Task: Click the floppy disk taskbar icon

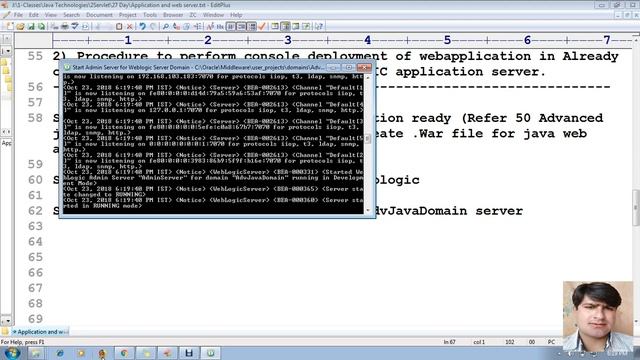Action: [189, 353]
